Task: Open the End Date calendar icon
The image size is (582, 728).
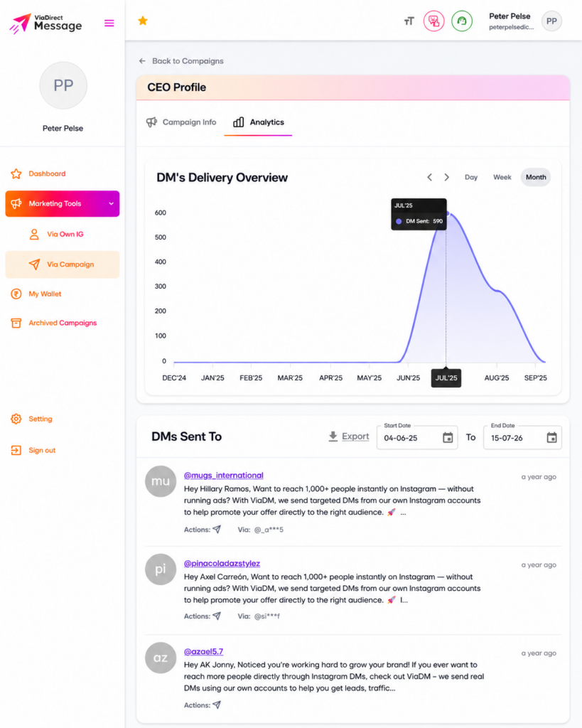Action: (x=552, y=437)
